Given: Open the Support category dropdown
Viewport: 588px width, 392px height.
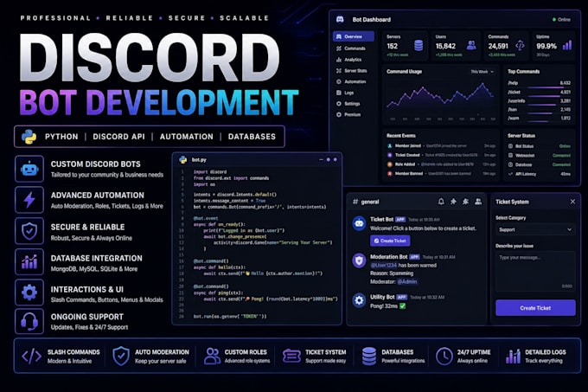Looking at the screenshot, I should (535, 229).
